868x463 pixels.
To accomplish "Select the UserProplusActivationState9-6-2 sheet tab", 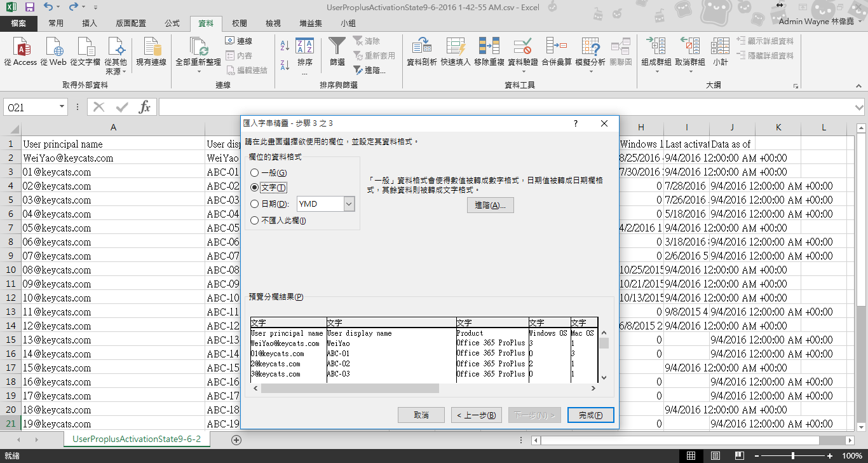I will coord(137,439).
